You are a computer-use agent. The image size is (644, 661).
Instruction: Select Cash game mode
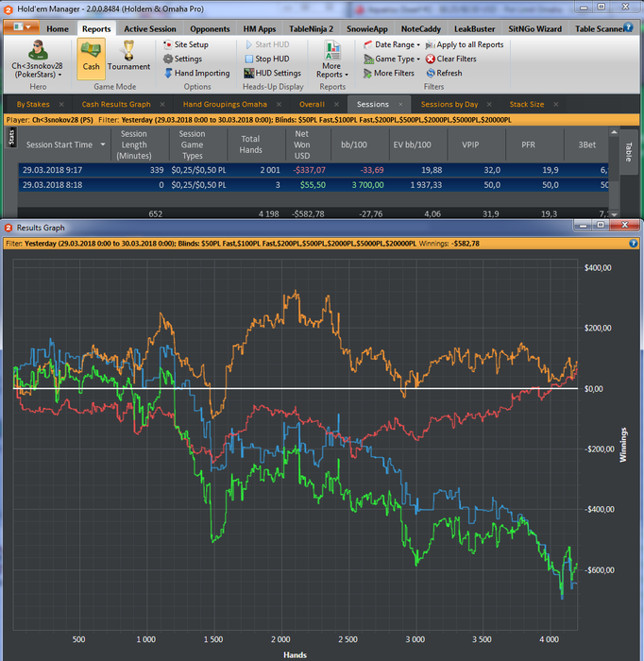tap(91, 59)
